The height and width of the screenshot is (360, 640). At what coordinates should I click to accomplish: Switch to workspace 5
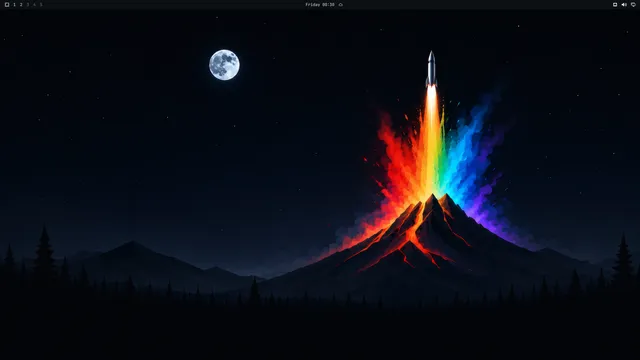[x=41, y=4]
